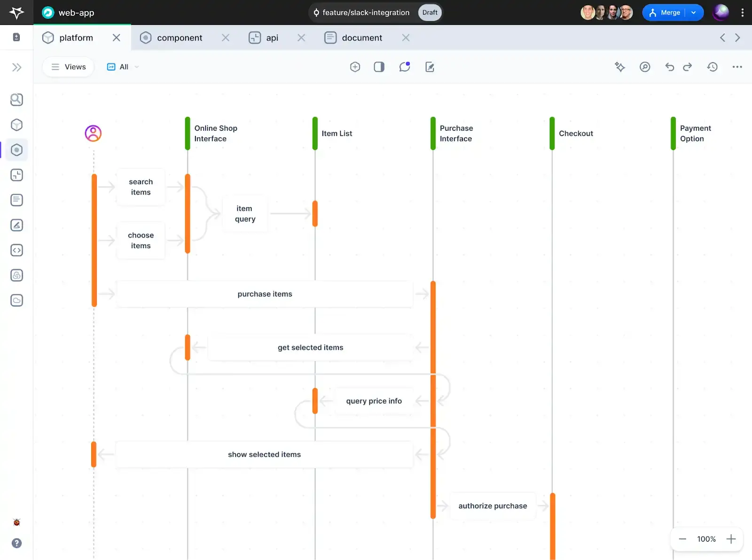This screenshot has width=752, height=560.
Task: Click the redo arrow icon
Action: point(687,67)
